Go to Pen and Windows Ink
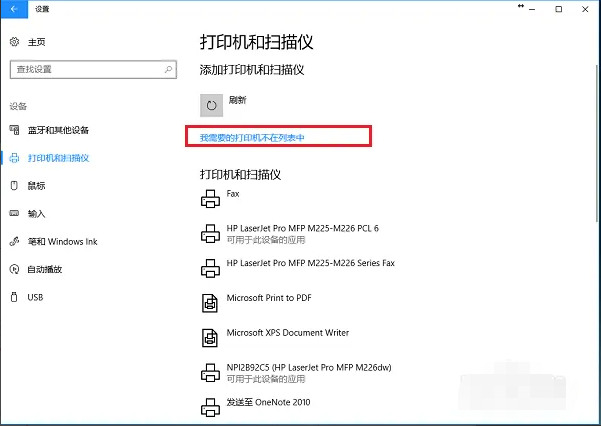This screenshot has width=601, height=426. coord(62,241)
